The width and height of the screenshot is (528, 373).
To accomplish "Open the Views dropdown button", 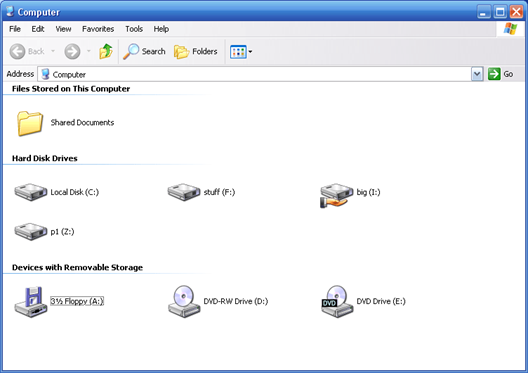I will [241, 52].
